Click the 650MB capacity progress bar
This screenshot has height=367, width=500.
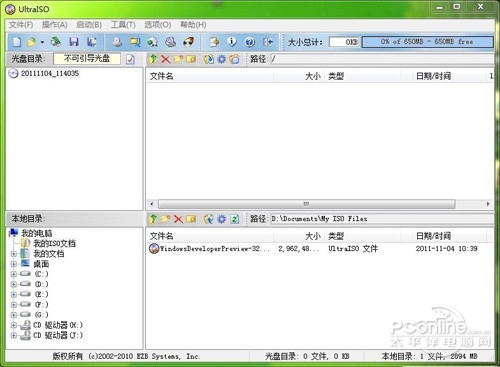427,42
